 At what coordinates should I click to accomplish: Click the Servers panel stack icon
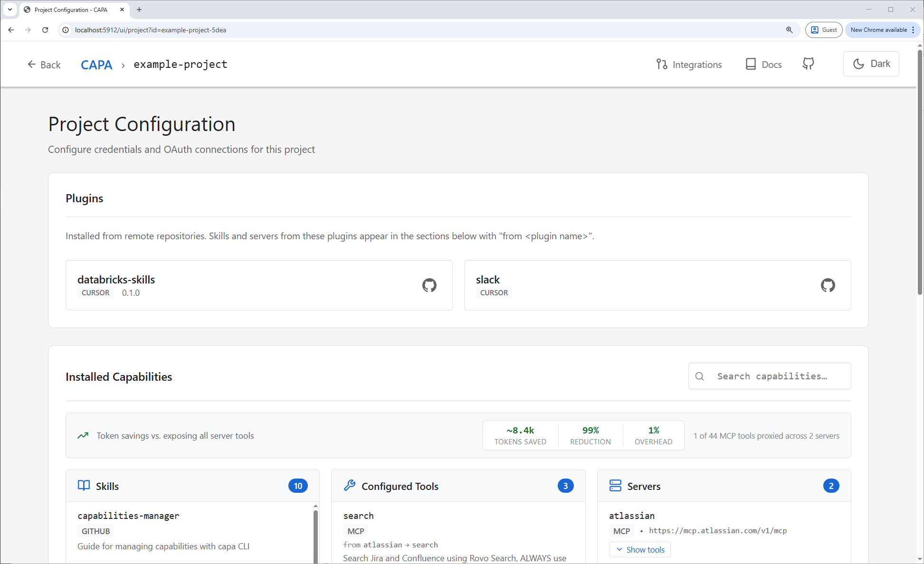[615, 486]
